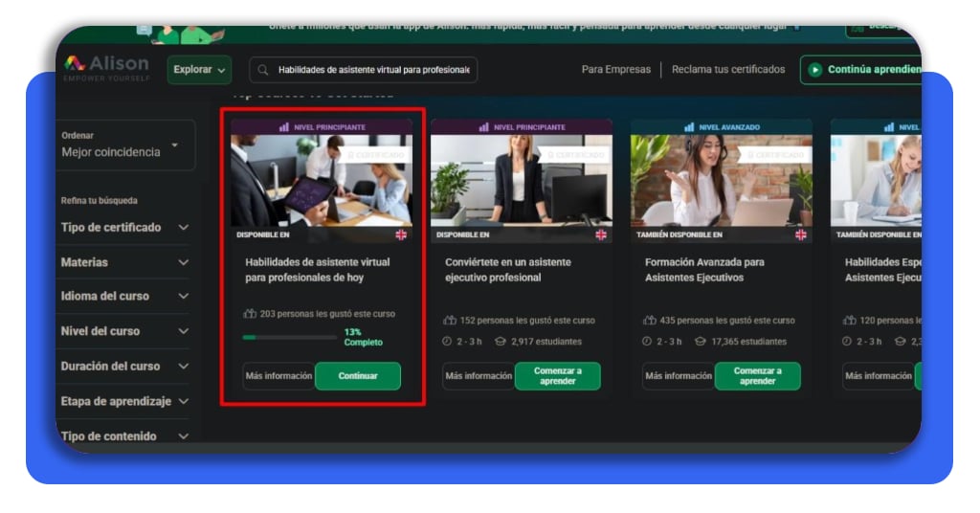Click Continúa aprendiendo button
The height and width of the screenshot is (513, 980).
(x=861, y=69)
